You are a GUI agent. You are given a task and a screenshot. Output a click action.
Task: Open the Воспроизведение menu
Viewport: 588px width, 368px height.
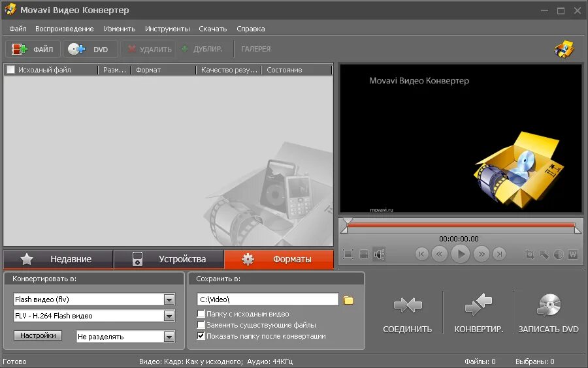(65, 29)
